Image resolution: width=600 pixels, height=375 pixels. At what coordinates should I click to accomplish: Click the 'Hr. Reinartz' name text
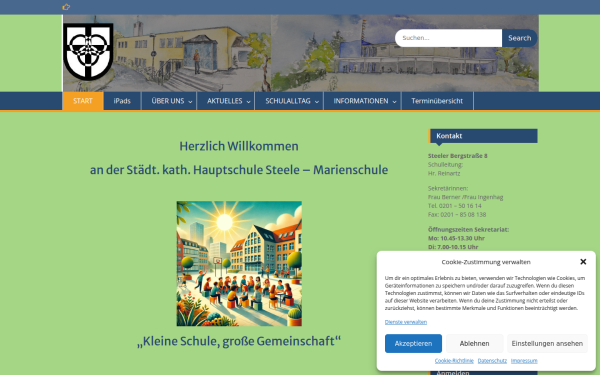(x=444, y=173)
